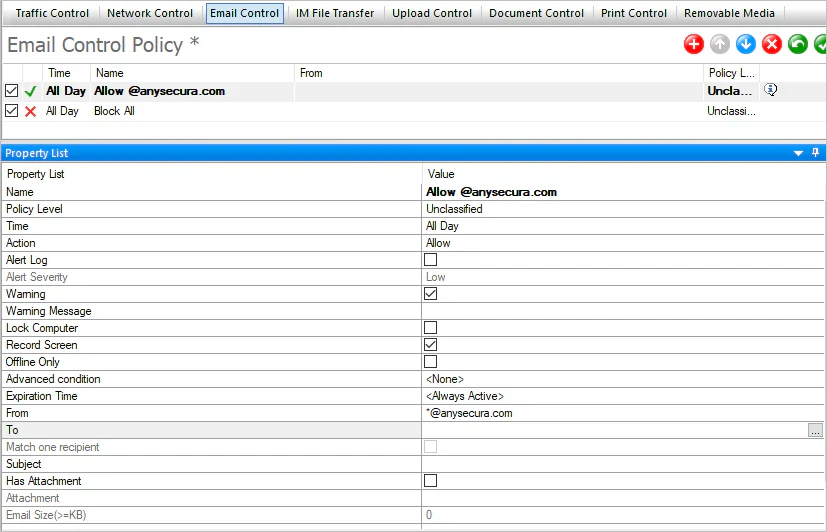
Task: Open the Upload Control tab
Action: point(432,13)
